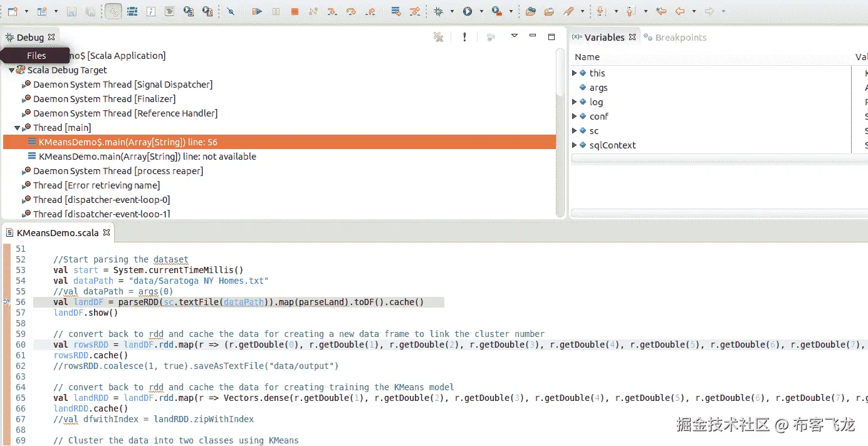Toggle Drop to Frame icon

click(x=395, y=11)
